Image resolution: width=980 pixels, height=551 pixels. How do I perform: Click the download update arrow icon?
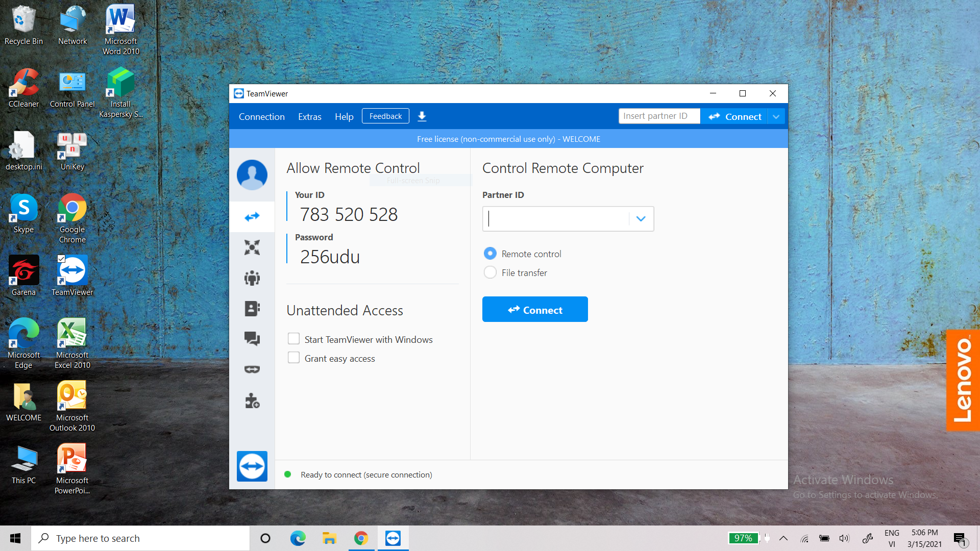(422, 117)
